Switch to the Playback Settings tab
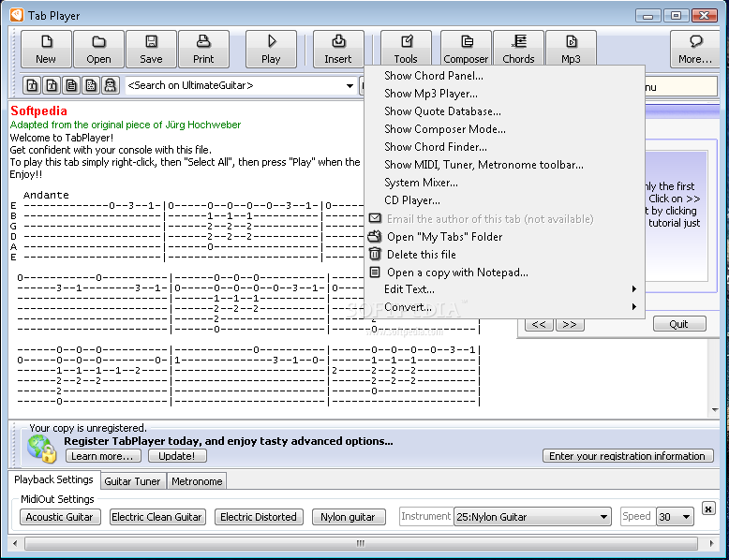The image size is (729, 560). pyautogui.click(x=54, y=479)
